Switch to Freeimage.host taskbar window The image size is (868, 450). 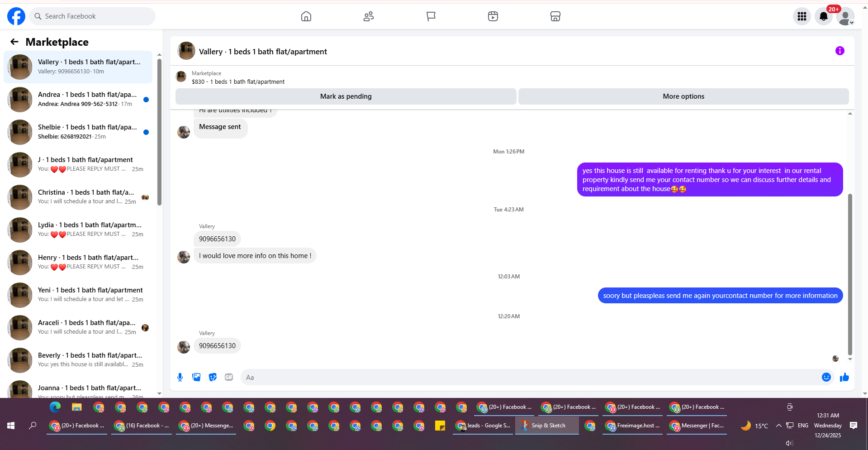click(633, 426)
